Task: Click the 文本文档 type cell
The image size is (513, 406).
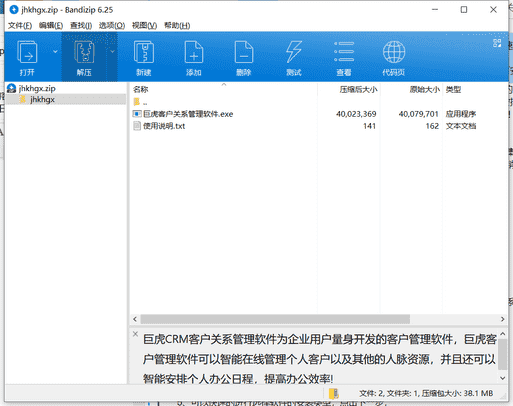Action: (x=461, y=126)
